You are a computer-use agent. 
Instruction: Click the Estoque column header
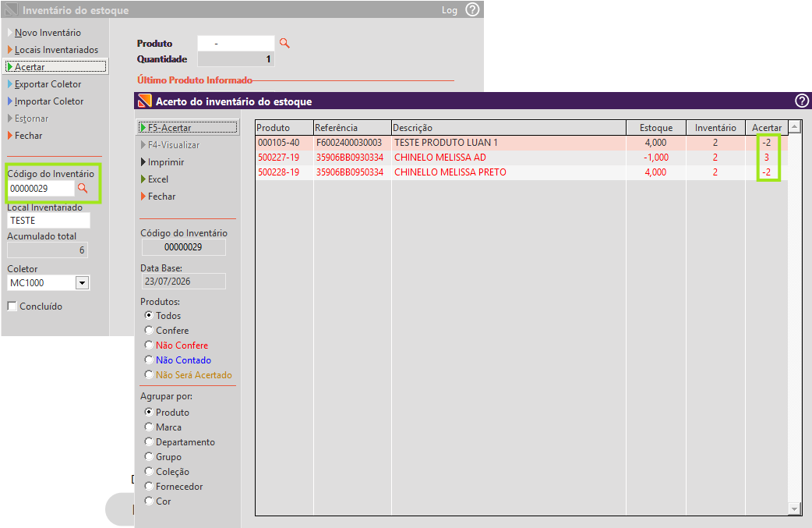[656, 127]
